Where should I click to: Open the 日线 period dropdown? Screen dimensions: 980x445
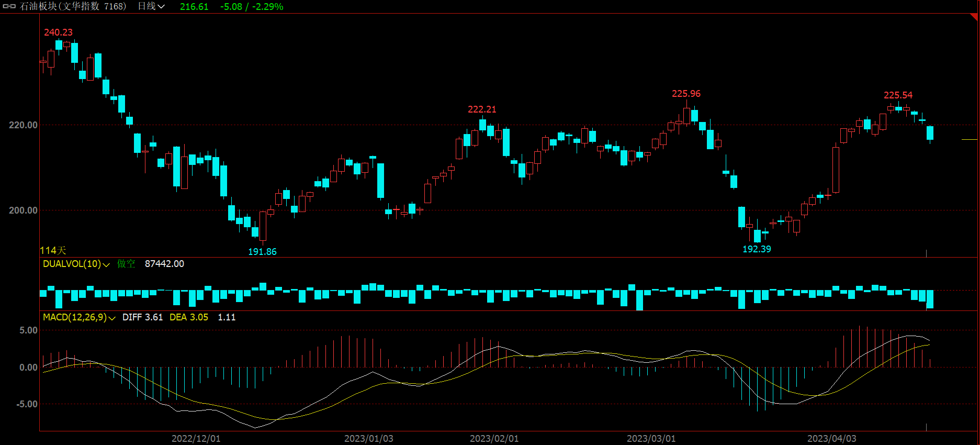pos(151,7)
